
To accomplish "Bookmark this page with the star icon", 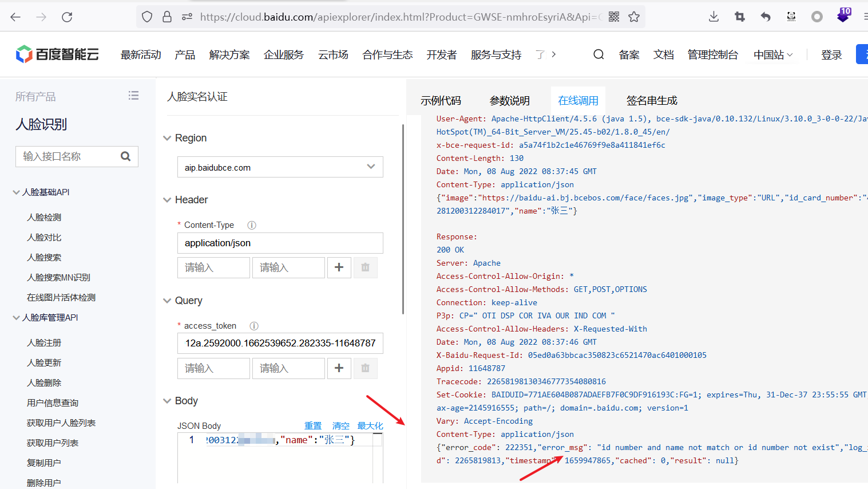I will (x=633, y=17).
